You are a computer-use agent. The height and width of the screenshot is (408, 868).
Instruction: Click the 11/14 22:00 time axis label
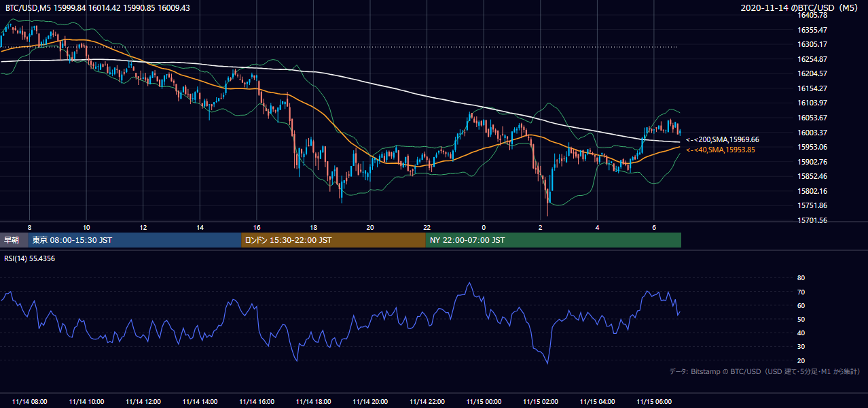tap(427, 402)
